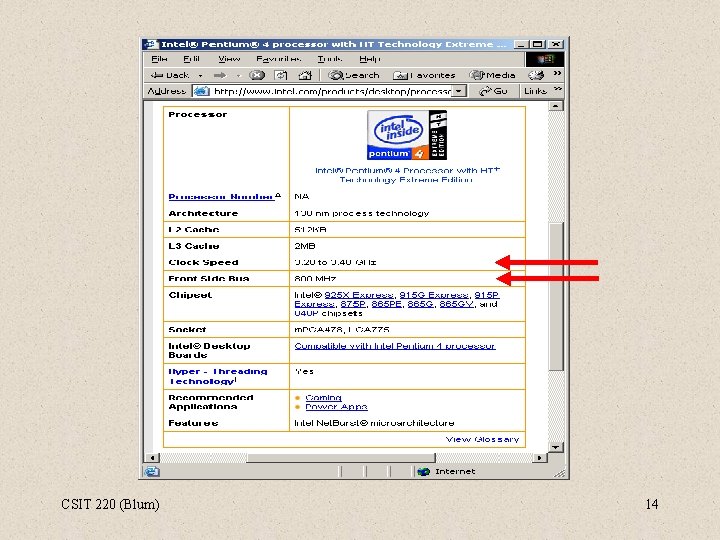Image resolution: width=720 pixels, height=540 pixels.
Task: Open the Favorites toolbar button
Action: point(424,75)
